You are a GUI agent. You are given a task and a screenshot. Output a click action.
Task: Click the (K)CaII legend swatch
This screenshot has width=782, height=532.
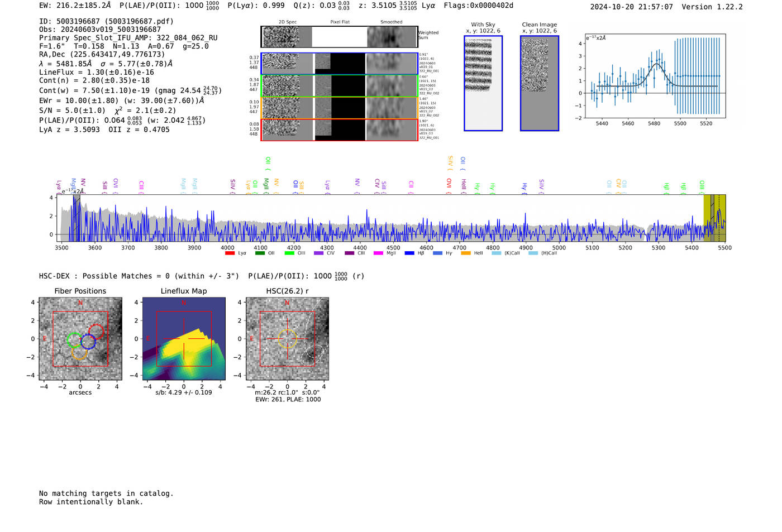[496, 253]
